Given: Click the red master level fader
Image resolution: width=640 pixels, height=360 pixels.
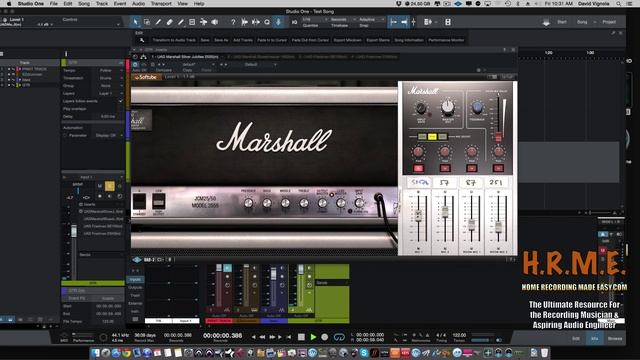Looking at the screenshot, I should [498, 137].
